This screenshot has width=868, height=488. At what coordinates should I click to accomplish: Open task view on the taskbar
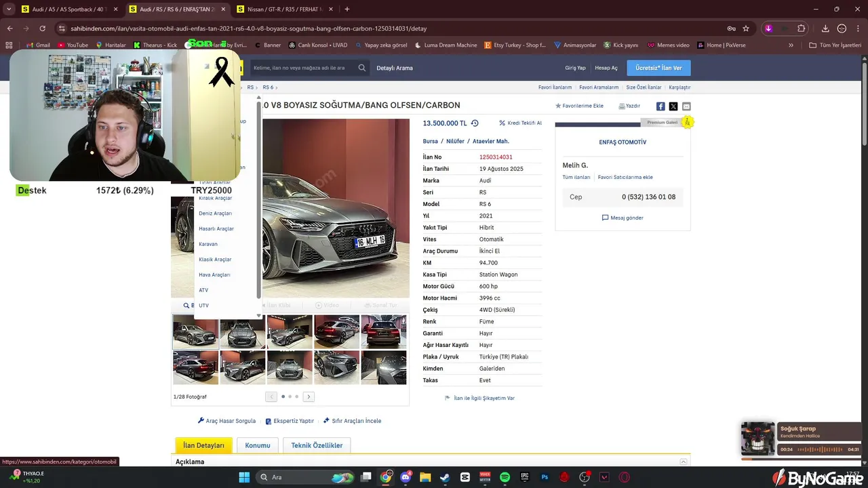(x=366, y=477)
